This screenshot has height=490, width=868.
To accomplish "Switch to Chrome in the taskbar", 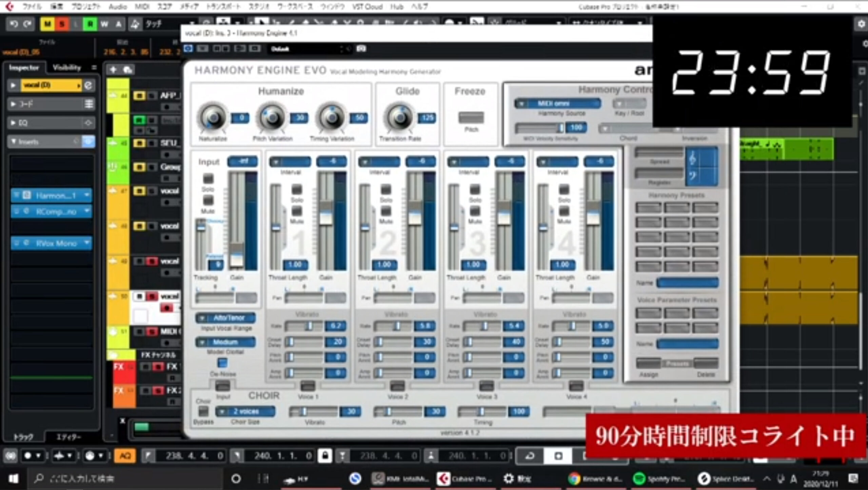I will tap(596, 478).
